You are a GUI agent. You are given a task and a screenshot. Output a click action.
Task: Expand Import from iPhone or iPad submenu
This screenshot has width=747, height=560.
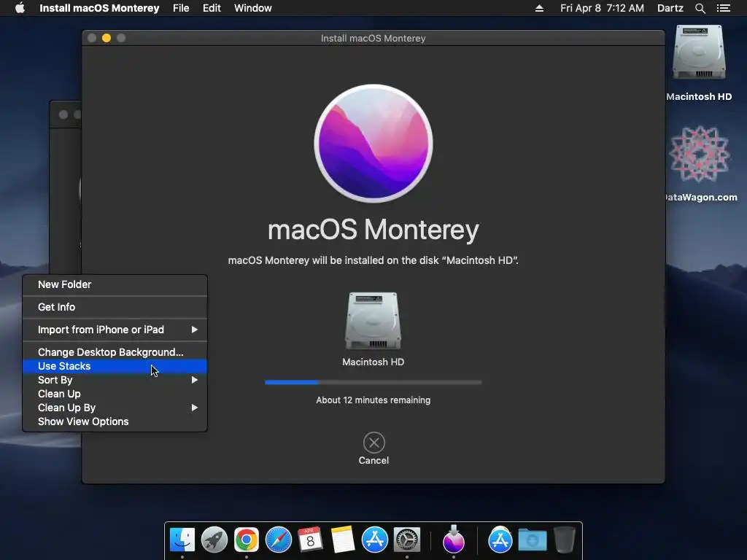tap(115, 330)
